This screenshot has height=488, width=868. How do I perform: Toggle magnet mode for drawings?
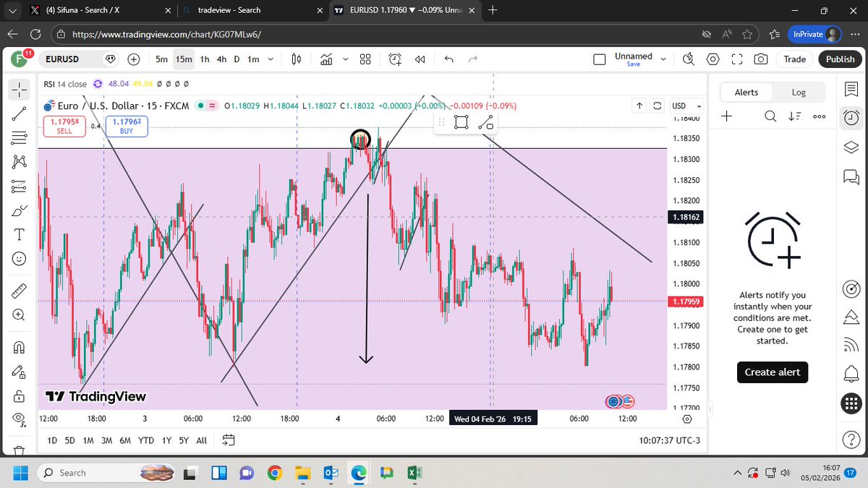tap(20, 347)
